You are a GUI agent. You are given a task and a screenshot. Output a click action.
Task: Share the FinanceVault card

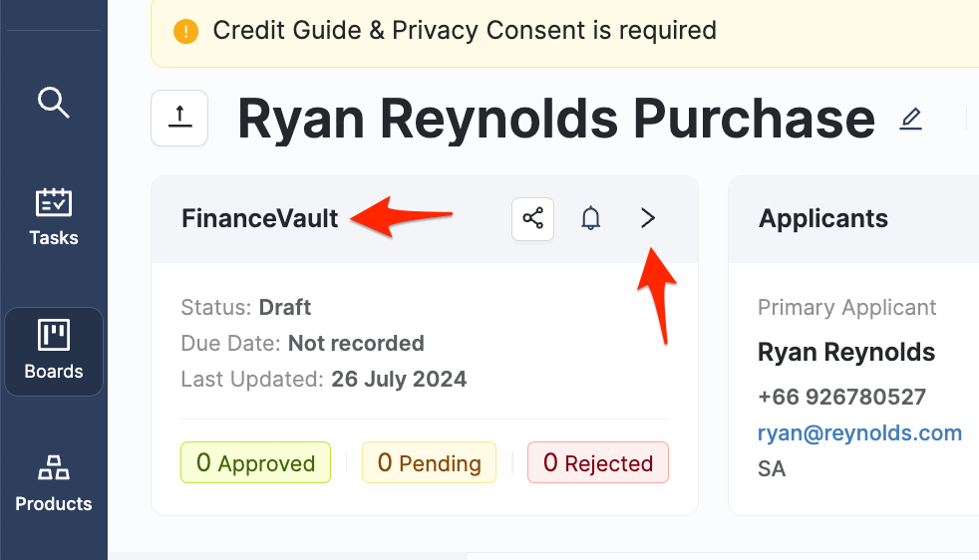pos(533,218)
